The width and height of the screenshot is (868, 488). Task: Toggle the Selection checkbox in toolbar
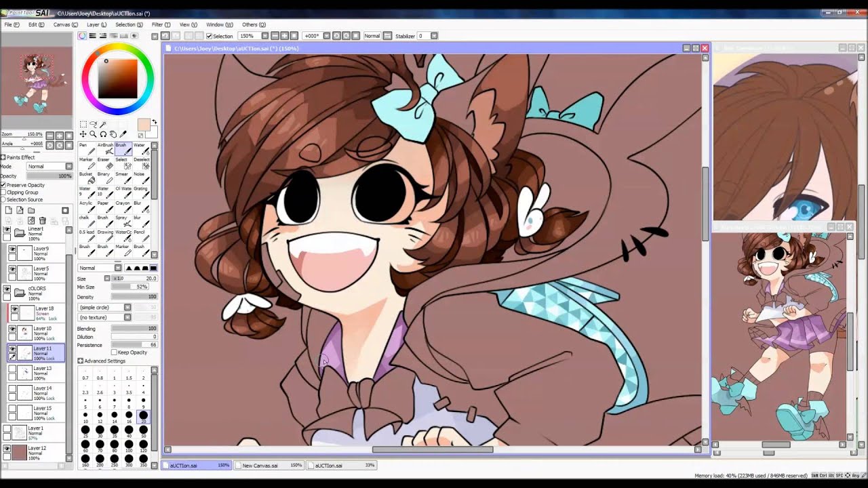pos(209,36)
